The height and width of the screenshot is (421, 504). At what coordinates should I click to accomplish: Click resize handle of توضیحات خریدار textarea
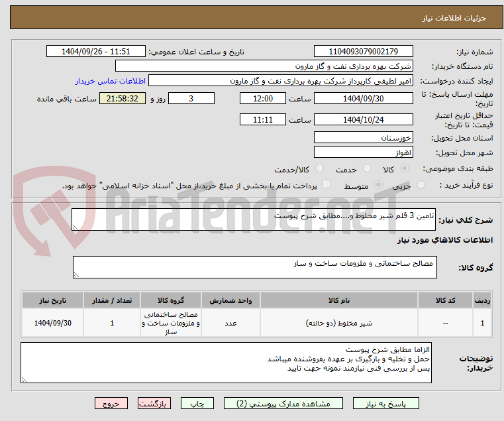(x=24, y=380)
